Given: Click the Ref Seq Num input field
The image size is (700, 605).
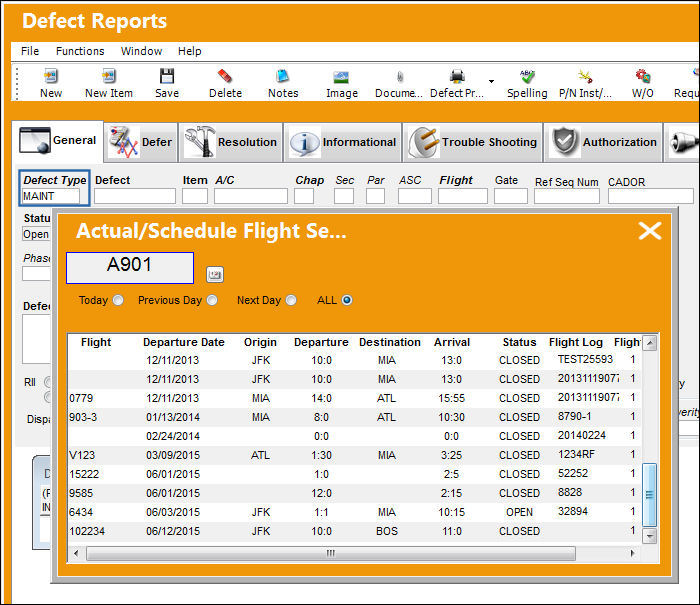Looking at the screenshot, I should [567, 196].
